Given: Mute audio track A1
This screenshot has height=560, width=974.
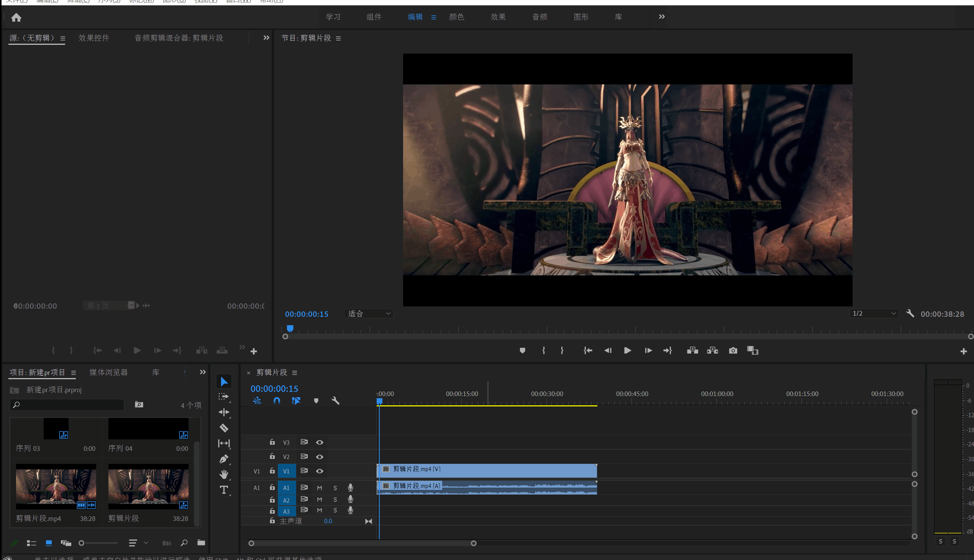Looking at the screenshot, I should 319,488.
